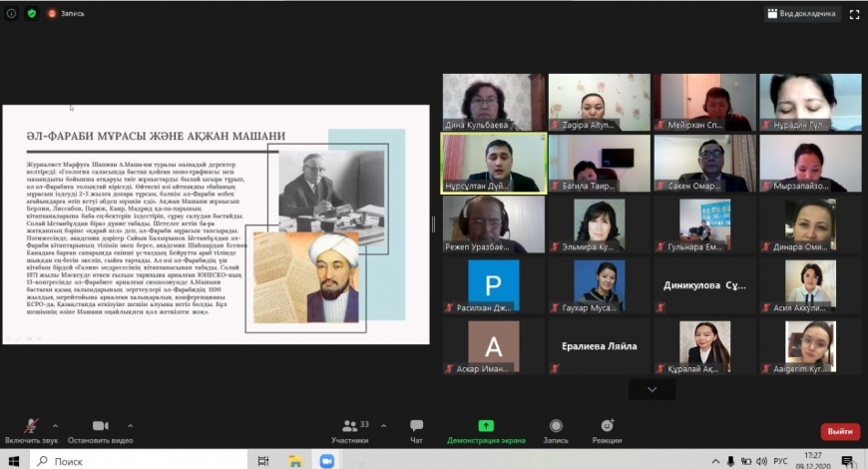This screenshot has width=868, height=469.
Task: Open Zoom from the Windows taskbar
Action: tap(326, 461)
